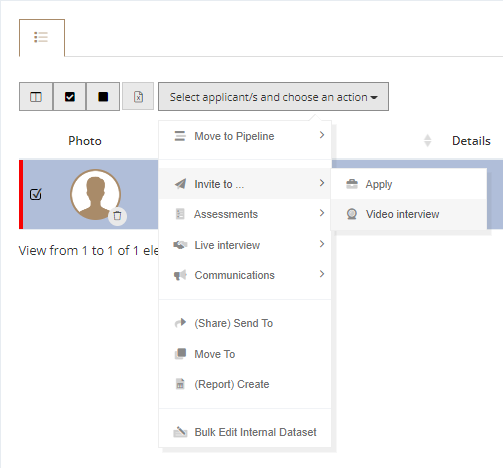Click the column sort arrows near Details

pyautogui.click(x=427, y=140)
